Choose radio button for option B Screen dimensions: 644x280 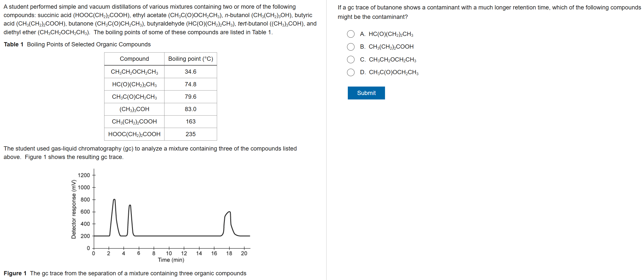tap(351, 47)
